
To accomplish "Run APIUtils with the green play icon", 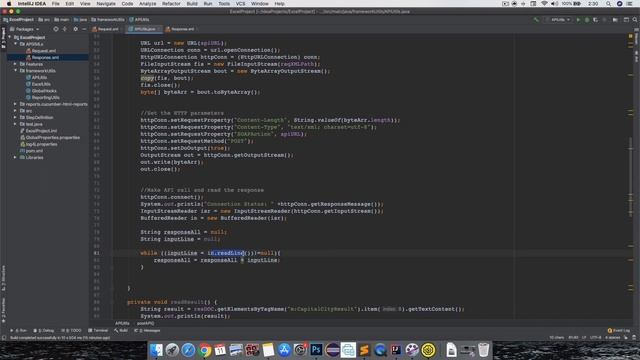I will [x=578, y=20].
